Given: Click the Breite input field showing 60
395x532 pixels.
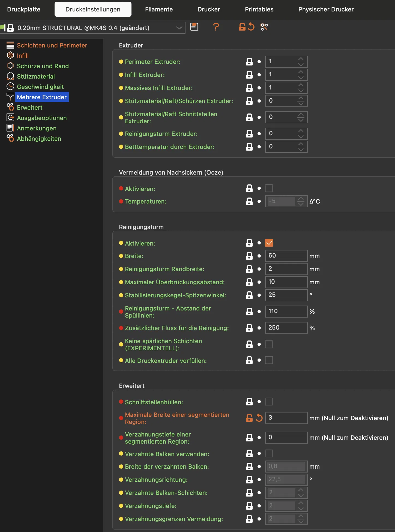Looking at the screenshot, I should (286, 256).
